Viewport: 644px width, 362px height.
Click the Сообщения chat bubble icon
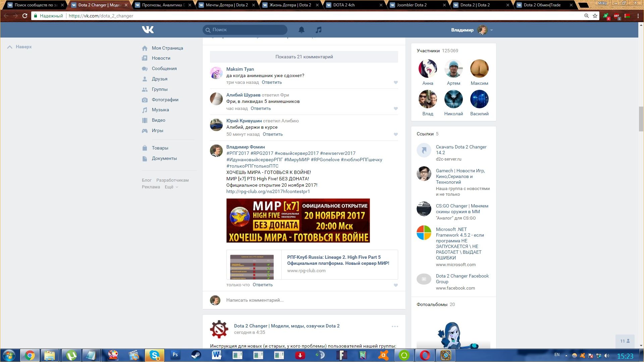(145, 69)
